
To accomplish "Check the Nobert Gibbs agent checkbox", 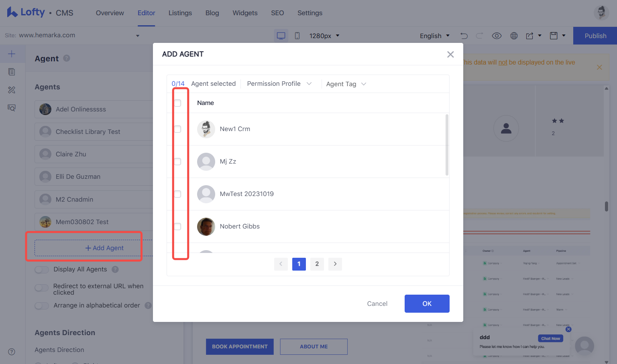I will tap(177, 226).
